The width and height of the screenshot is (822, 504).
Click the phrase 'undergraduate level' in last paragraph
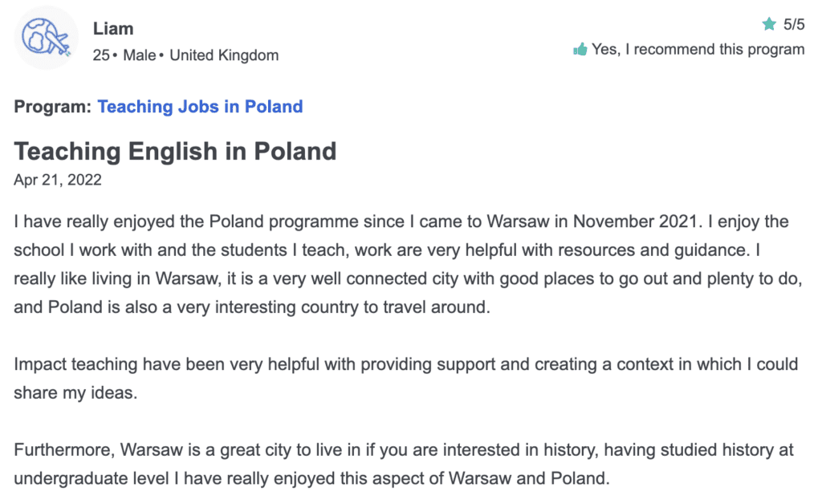(x=92, y=478)
